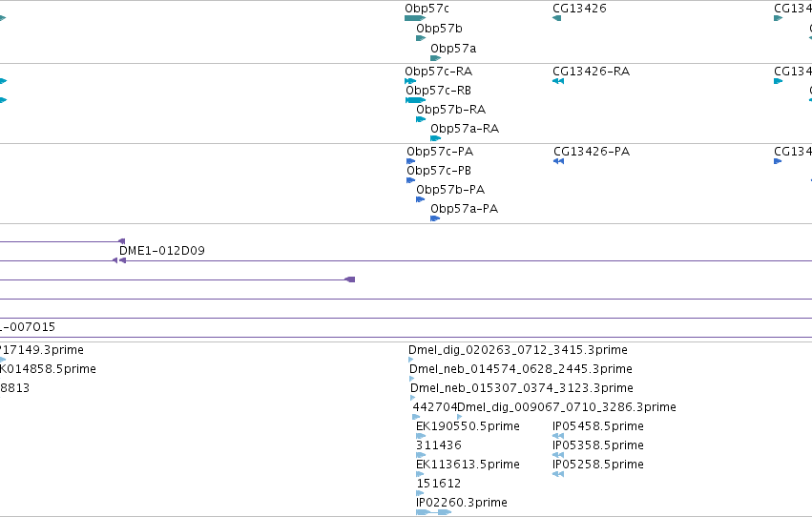Viewport: 812px width, 517px height.
Task: Select the Obp57a-PA protein glyph
Action: (x=435, y=218)
